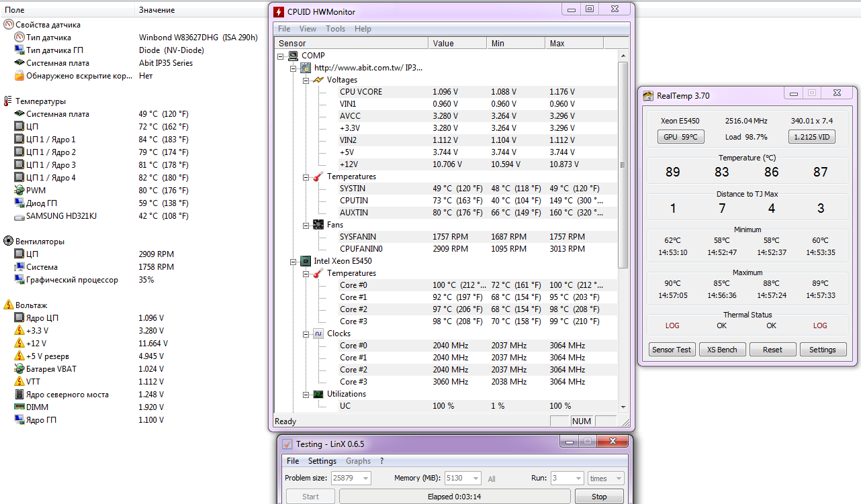861x504 pixels.
Task: Click the DIMM memory module icon
Action: [x=19, y=407]
